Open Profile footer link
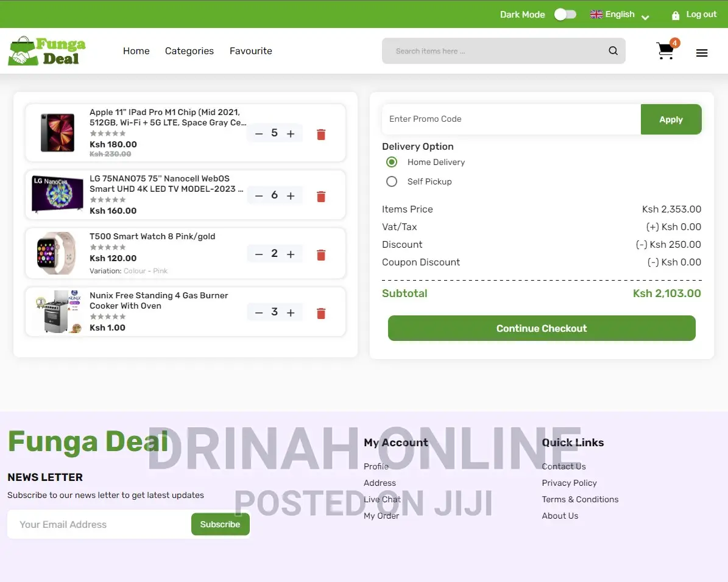Image resolution: width=728 pixels, height=582 pixels. tap(376, 466)
